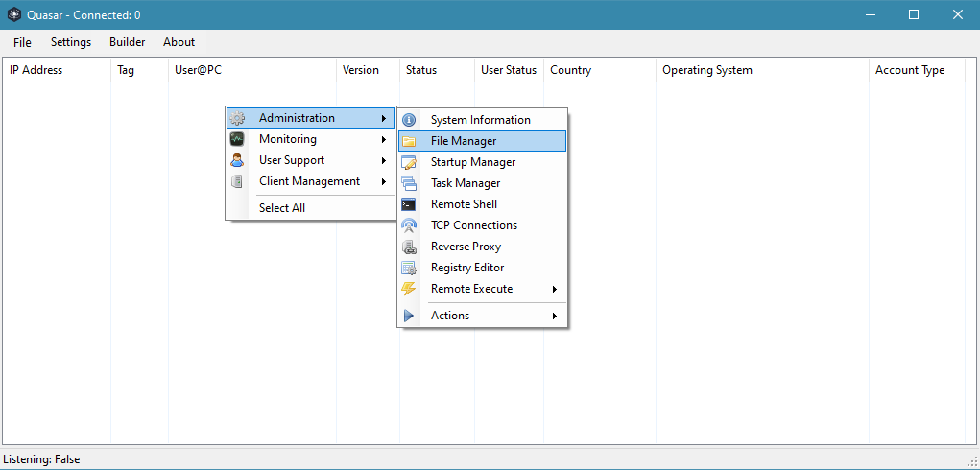Sort by Account Type column header
Viewport: 980px width, 470px height.
tap(917, 70)
